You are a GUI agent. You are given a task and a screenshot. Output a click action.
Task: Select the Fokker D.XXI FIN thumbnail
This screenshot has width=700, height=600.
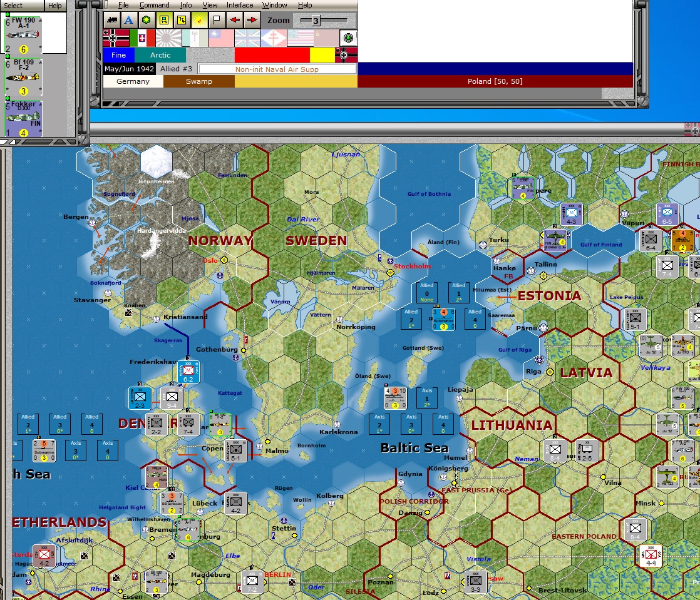24,118
